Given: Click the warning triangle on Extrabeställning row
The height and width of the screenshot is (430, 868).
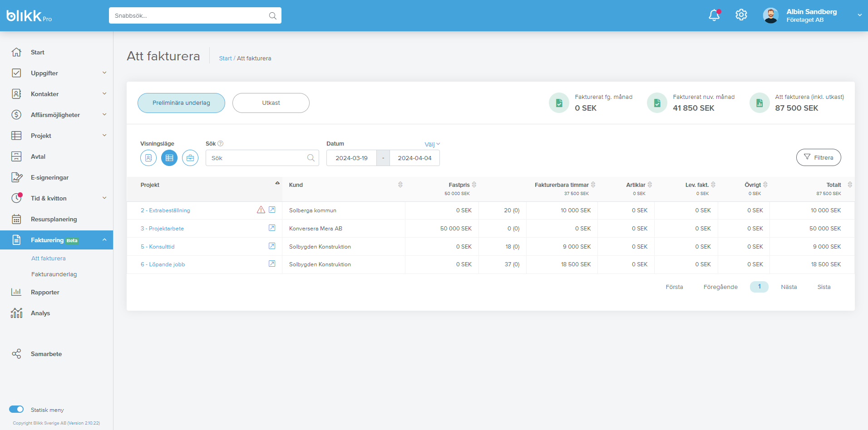Looking at the screenshot, I should (261, 210).
